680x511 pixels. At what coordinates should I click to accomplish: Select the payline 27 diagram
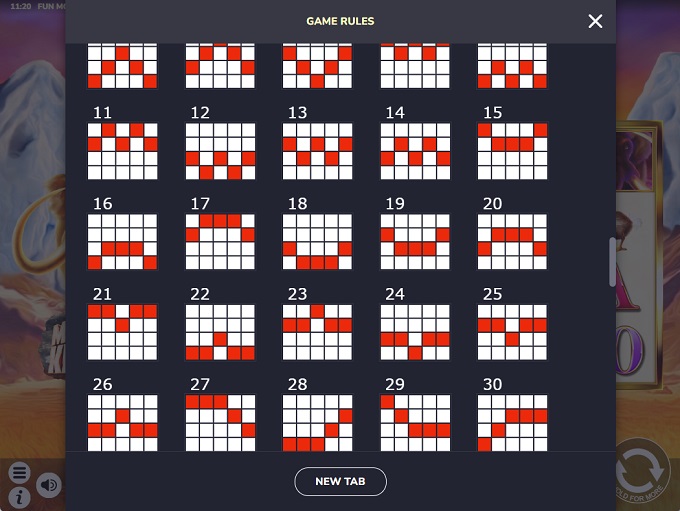pyautogui.click(x=220, y=423)
